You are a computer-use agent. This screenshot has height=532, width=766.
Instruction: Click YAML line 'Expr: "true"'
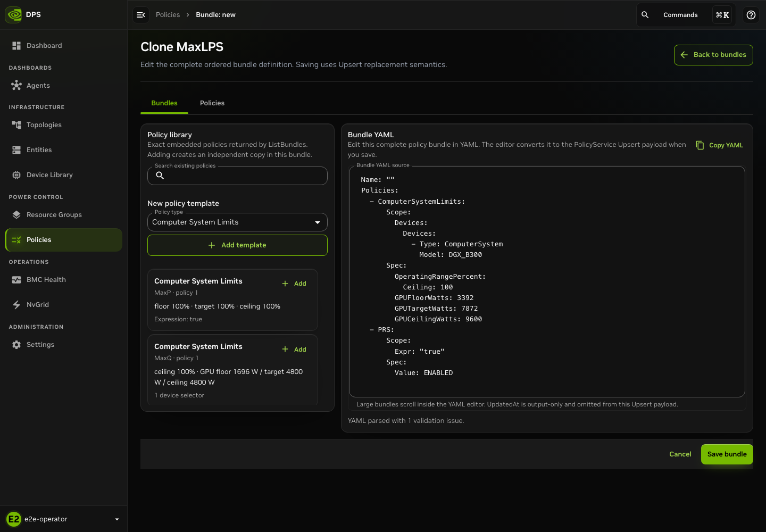click(420, 352)
